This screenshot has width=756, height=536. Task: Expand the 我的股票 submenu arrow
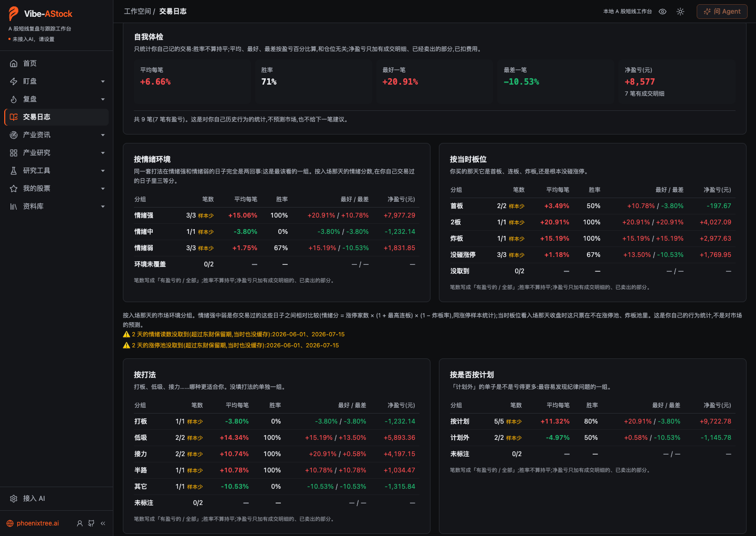(x=103, y=189)
